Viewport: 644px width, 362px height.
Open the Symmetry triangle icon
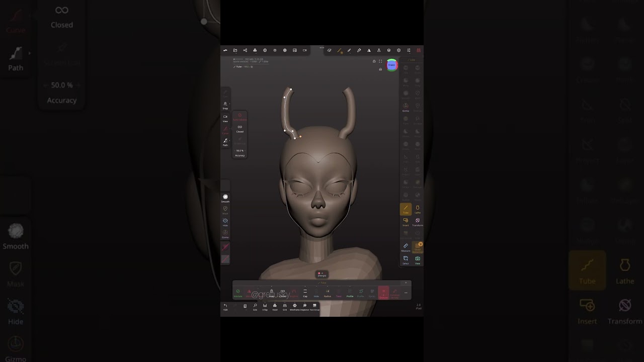coord(369,50)
